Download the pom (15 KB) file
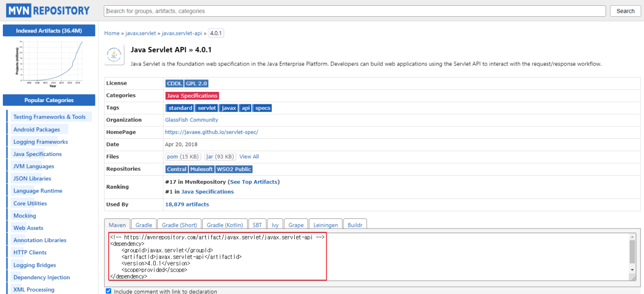This screenshot has width=644, height=294. pyautogui.click(x=183, y=157)
